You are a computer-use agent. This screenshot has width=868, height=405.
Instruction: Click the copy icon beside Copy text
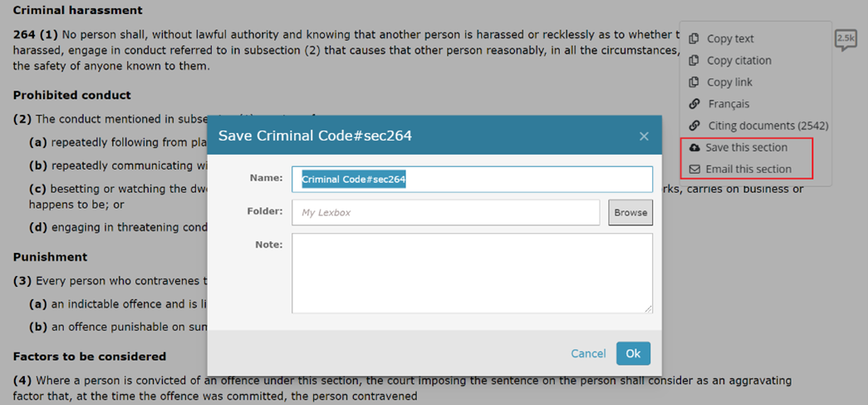(694, 38)
